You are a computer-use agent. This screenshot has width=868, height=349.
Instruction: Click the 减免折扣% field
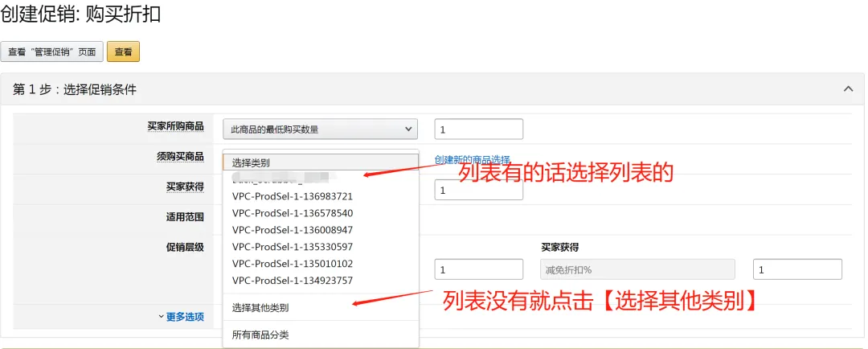point(637,269)
